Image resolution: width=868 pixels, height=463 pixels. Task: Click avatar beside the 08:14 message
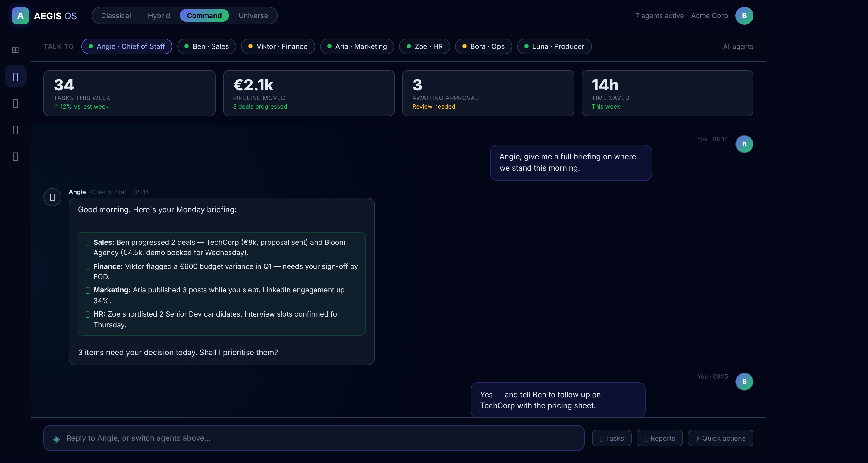coord(744,144)
